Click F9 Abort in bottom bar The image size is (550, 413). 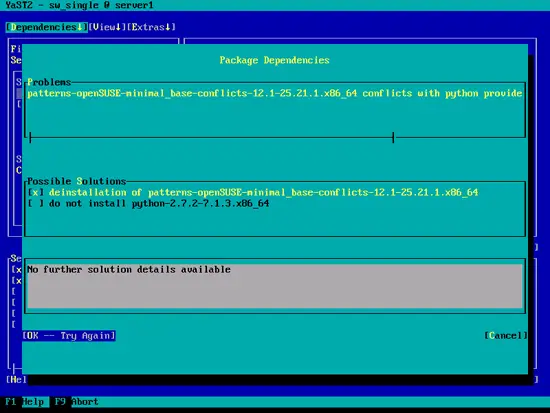(76, 402)
